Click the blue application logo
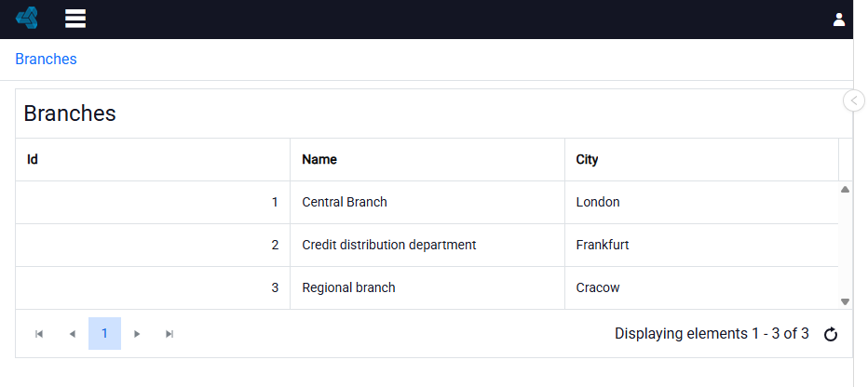This screenshot has height=387, width=868. coord(27,19)
